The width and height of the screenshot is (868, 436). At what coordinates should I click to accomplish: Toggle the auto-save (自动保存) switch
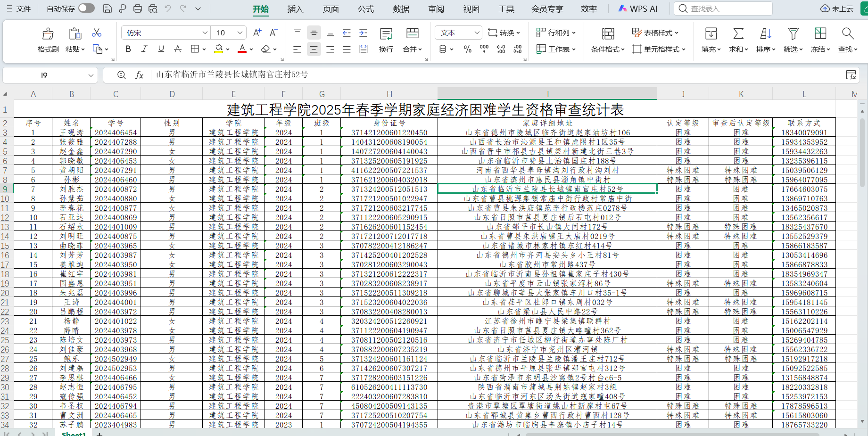click(86, 8)
